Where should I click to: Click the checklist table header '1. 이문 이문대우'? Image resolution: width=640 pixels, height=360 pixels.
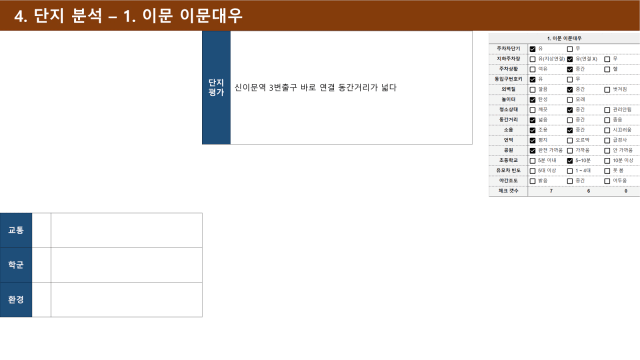564,38
